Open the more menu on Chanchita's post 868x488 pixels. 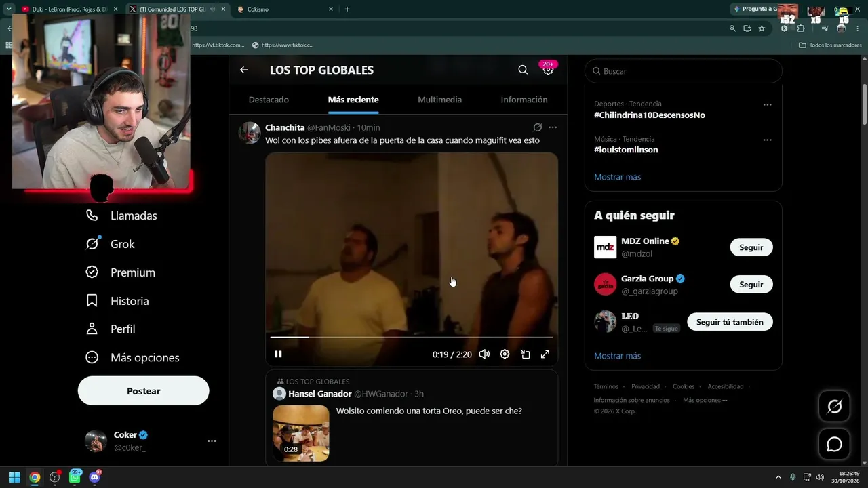(553, 127)
